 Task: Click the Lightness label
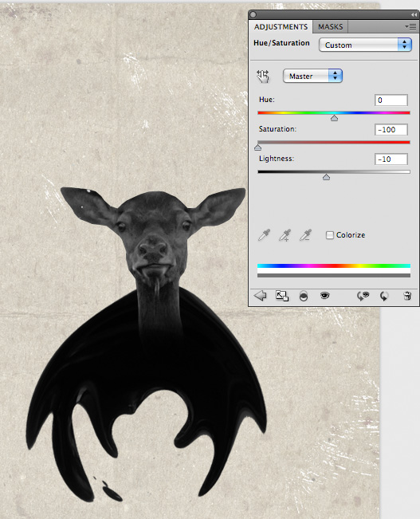click(x=277, y=158)
